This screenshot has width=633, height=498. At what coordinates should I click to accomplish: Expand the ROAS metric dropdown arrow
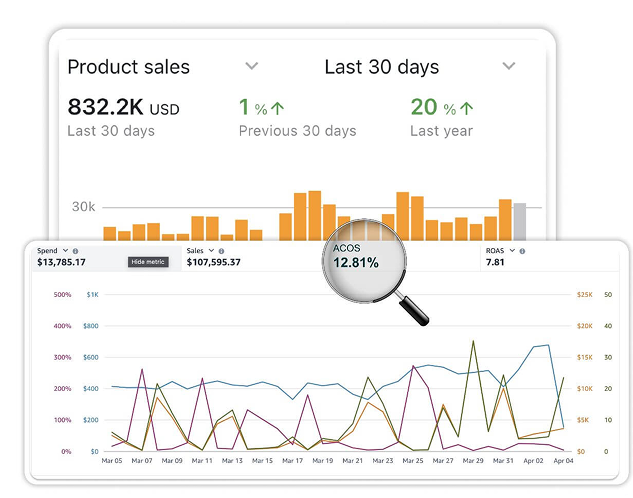[x=512, y=250]
